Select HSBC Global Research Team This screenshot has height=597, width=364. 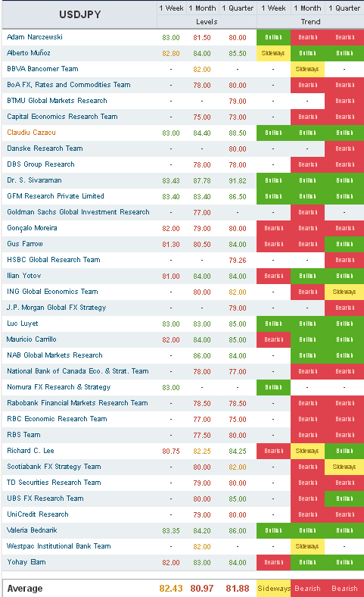pos(54,260)
